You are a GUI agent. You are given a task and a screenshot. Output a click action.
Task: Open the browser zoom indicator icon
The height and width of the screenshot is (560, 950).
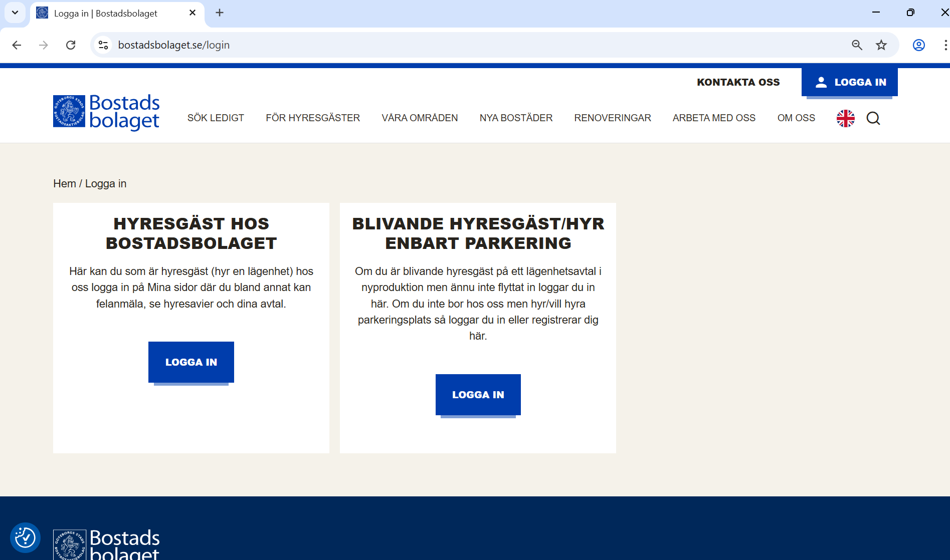[857, 45]
